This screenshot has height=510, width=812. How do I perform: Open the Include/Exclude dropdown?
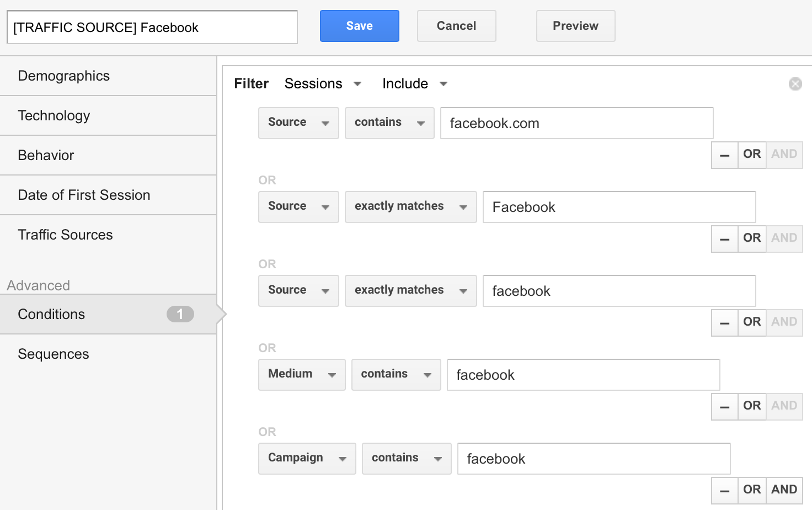(415, 84)
